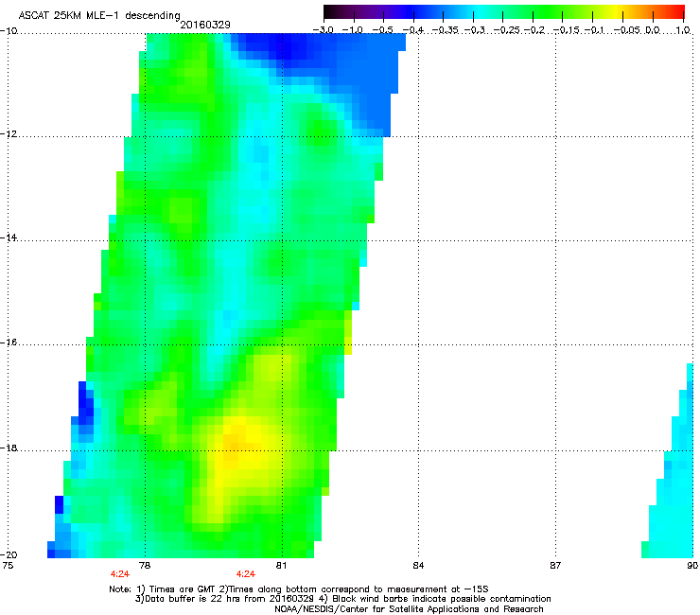This screenshot has width=700, height=615.
Task: Click the 78 longitude axis label
Action: click(x=145, y=566)
